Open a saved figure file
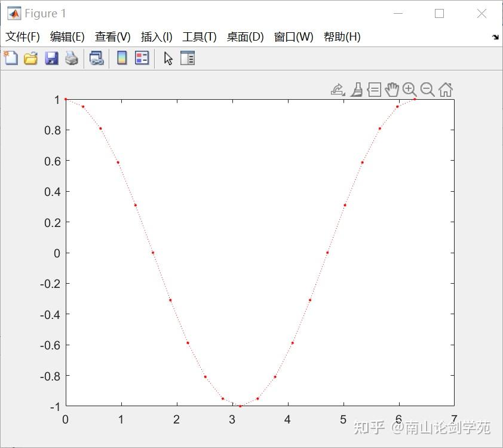This screenshot has height=448, width=503. pos(30,58)
